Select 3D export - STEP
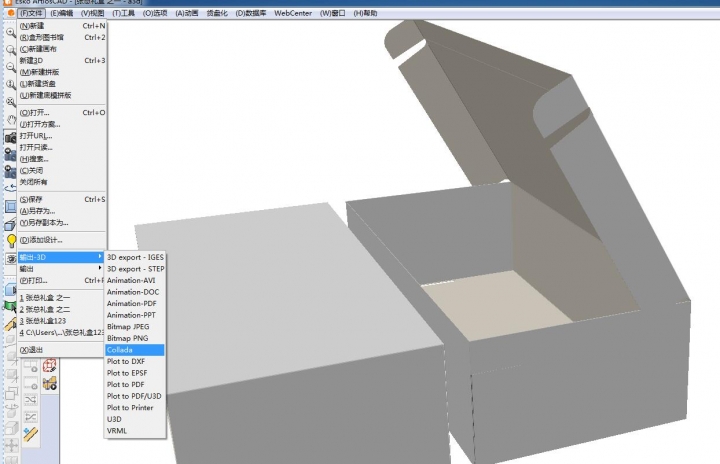This screenshot has width=720, height=464. click(x=135, y=269)
